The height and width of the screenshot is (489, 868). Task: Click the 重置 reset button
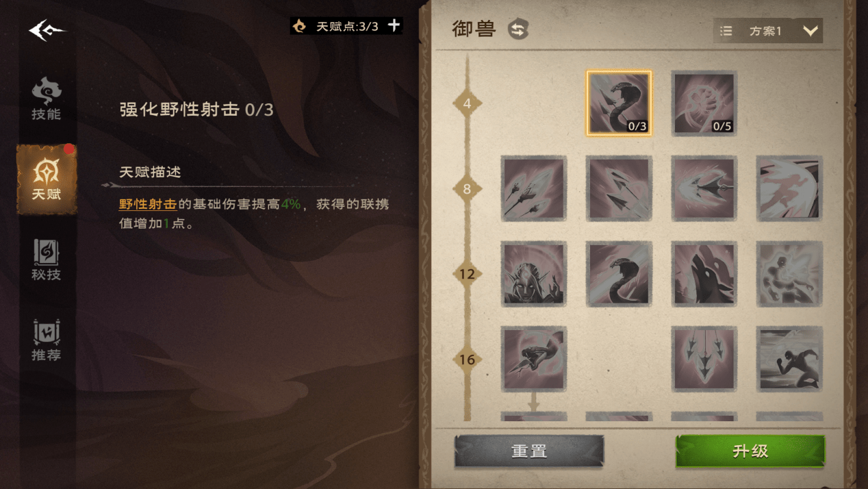coord(529,451)
